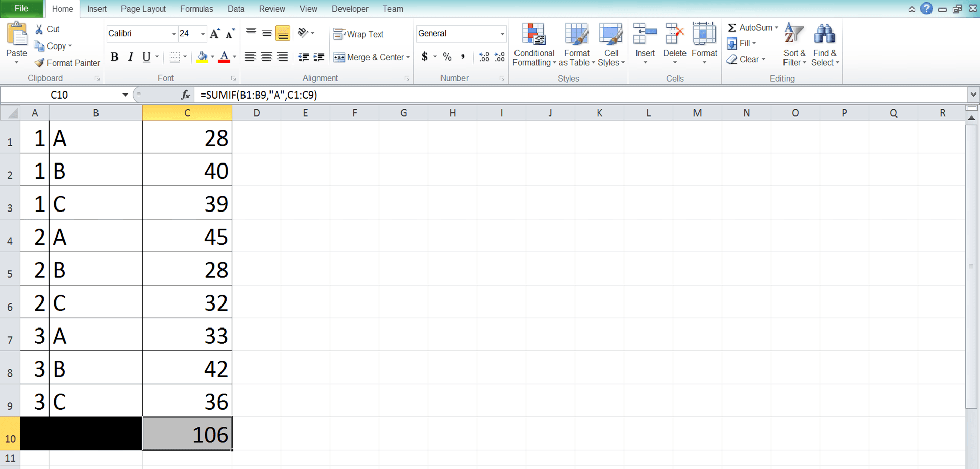The width and height of the screenshot is (980, 469).
Task: Click the AutoSum sigma icon
Action: (x=732, y=28)
